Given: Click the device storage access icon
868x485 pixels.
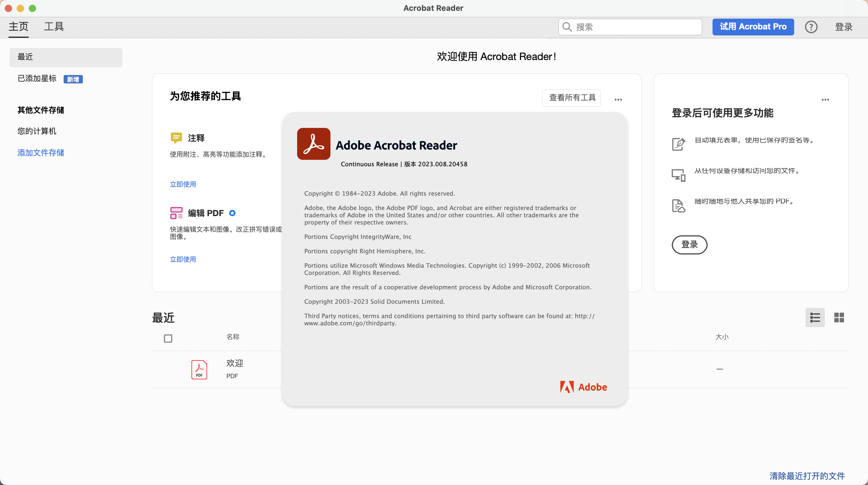Looking at the screenshot, I should [x=678, y=175].
